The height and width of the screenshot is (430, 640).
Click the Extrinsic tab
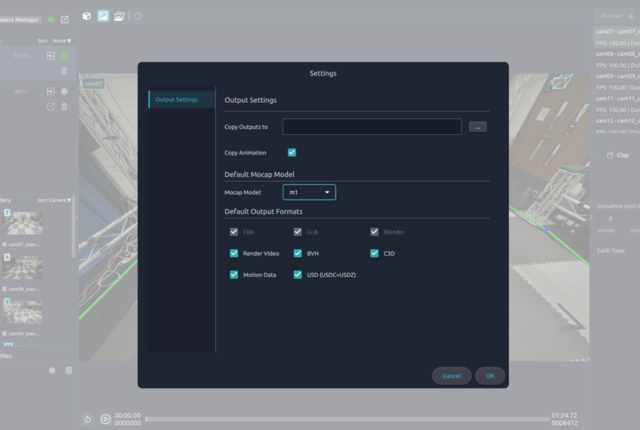pyautogui.click(x=612, y=16)
